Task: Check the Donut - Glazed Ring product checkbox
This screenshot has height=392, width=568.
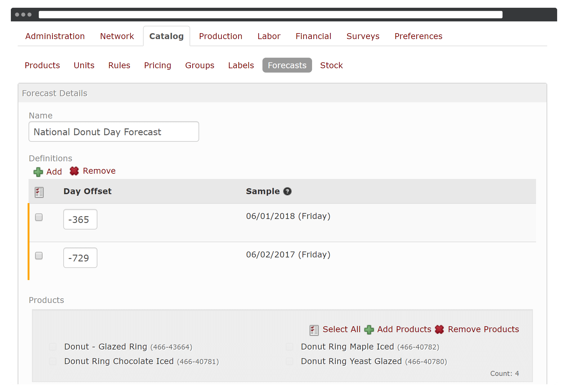Action: [x=52, y=347]
